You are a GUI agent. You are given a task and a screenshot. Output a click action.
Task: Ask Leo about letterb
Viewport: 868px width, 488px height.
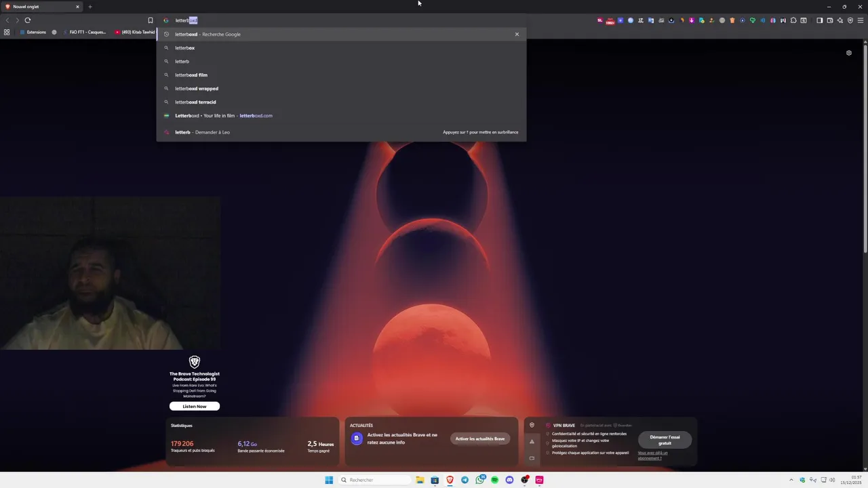(x=341, y=132)
